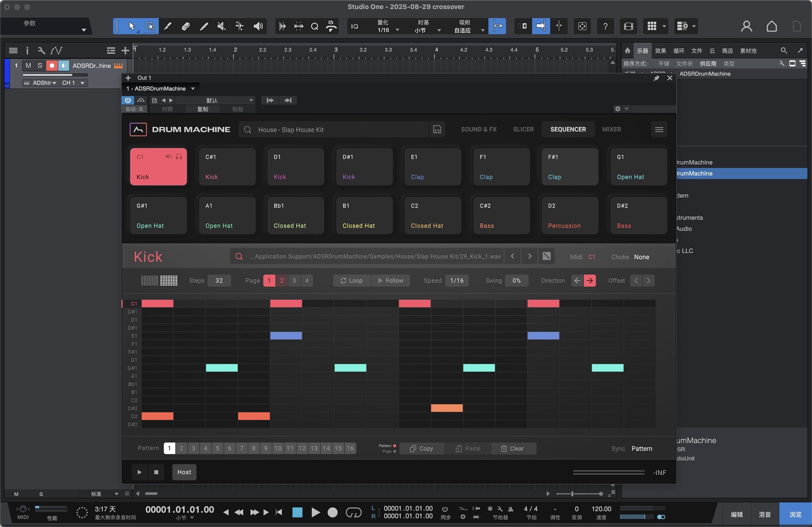Open quantize 1/16 dropdown
This screenshot has height=527, width=812.
pos(389,30)
